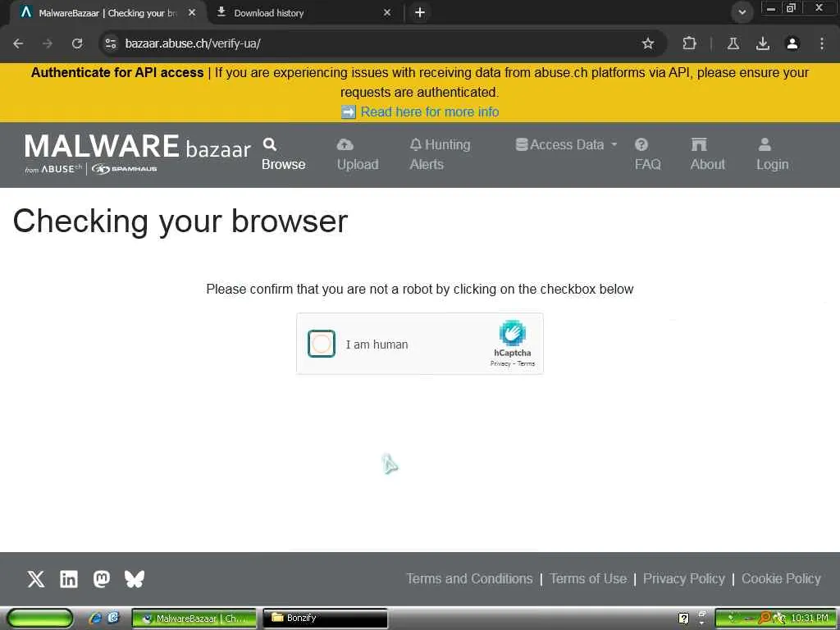Screen dimensions: 840x630
Task: Click the browser back arrow
Action: coord(18,43)
